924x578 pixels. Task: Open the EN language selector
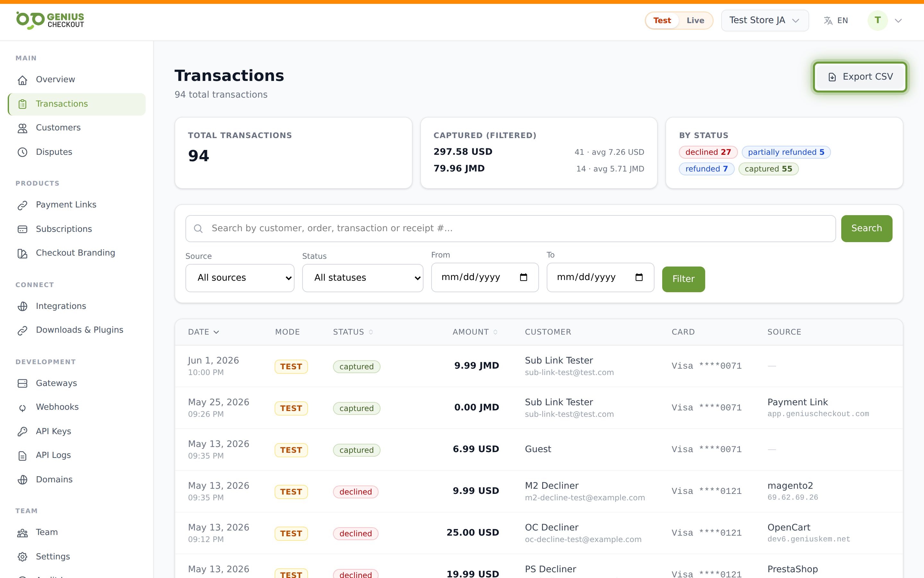point(836,21)
